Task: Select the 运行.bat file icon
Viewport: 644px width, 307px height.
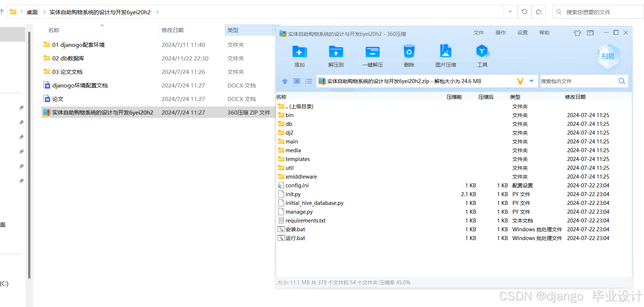Action: (281, 238)
